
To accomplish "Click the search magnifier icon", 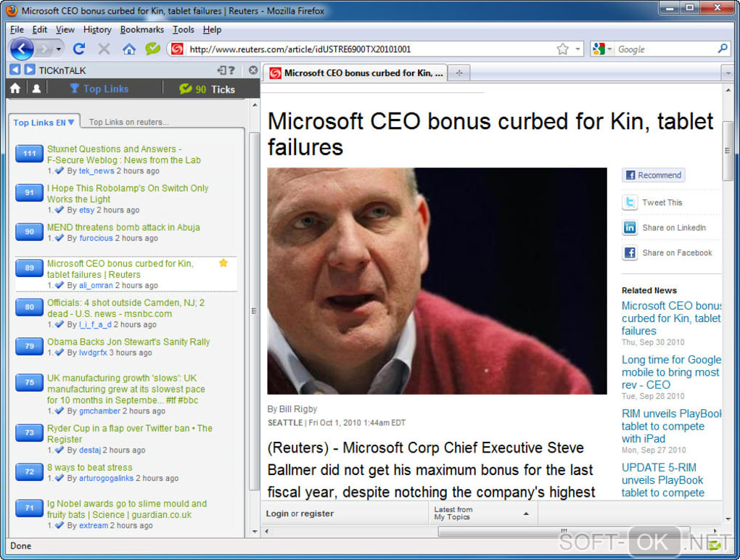I will click(x=723, y=49).
